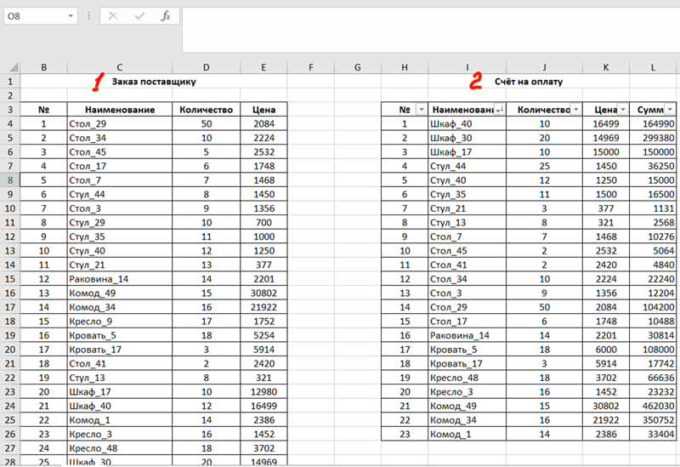Click into the formula bar input area
The width and height of the screenshot is (680, 467).
(x=431, y=30)
